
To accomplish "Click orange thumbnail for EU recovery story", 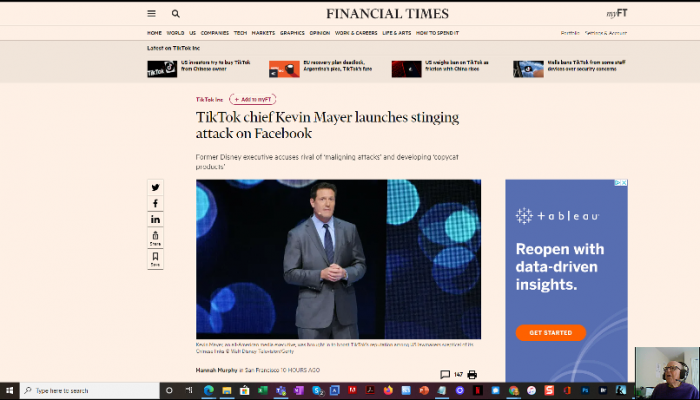I will pyautogui.click(x=284, y=69).
